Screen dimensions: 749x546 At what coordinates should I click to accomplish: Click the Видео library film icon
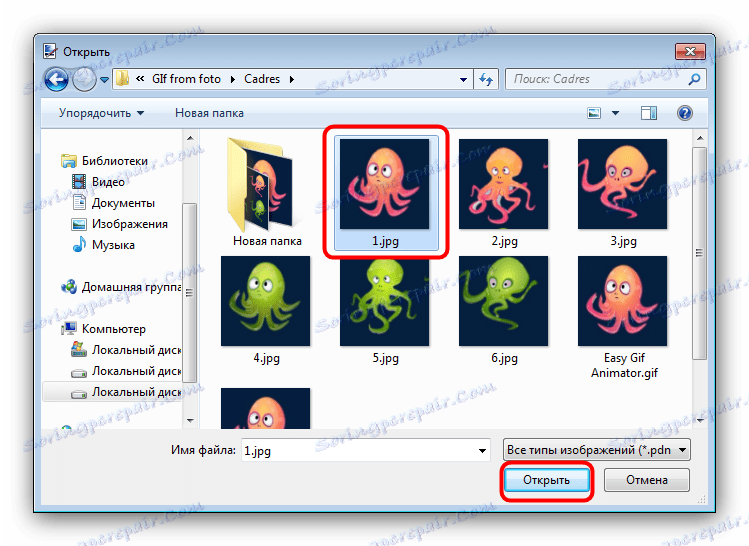click(79, 182)
